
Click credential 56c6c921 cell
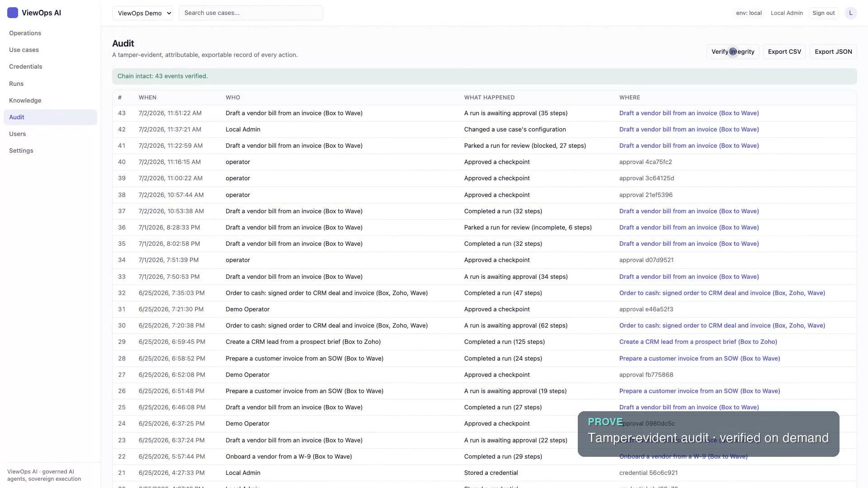coord(648,473)
